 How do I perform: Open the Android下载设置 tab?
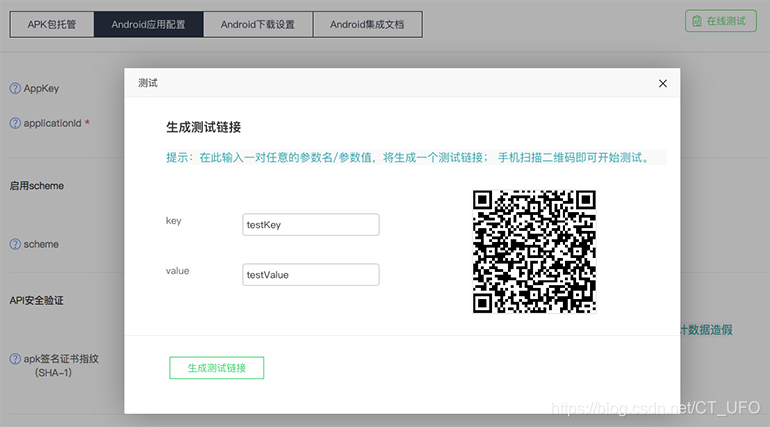pos(258,25)
